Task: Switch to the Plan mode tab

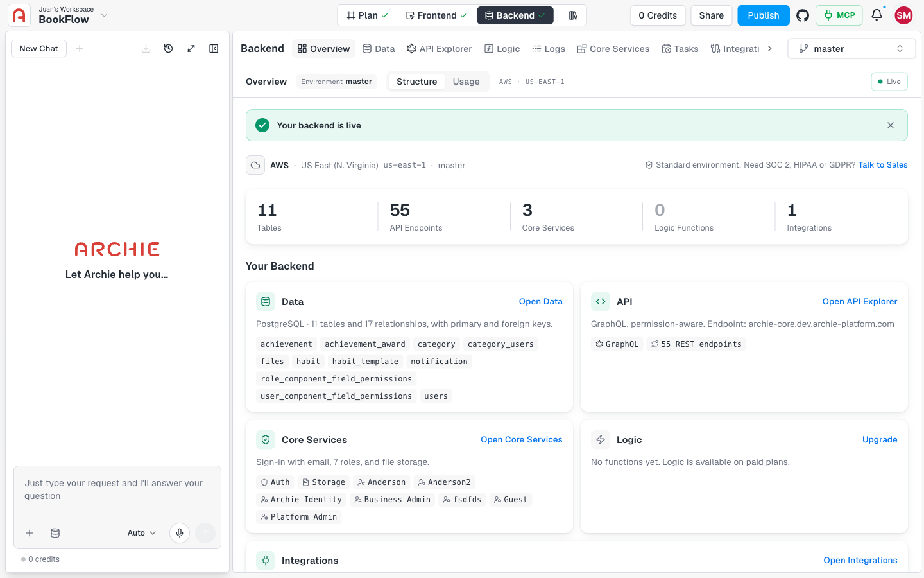Action: (368, 15)
